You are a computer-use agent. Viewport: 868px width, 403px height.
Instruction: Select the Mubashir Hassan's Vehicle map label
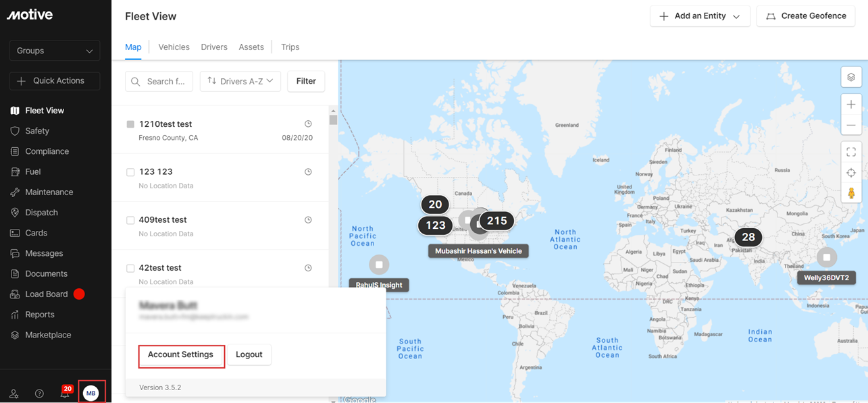(478, 251)
